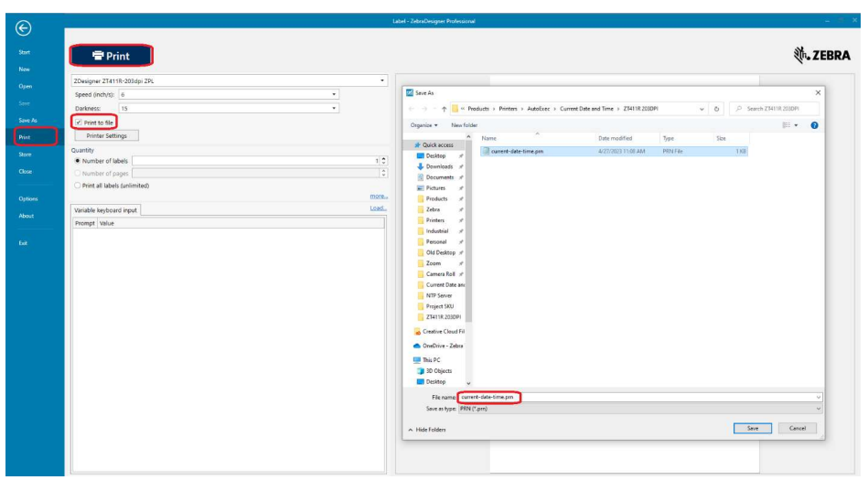Open Printer Settings
Image resolution: width=868 pixels, height=480 pixels.
pyautogui.click(x=106, y=135)
